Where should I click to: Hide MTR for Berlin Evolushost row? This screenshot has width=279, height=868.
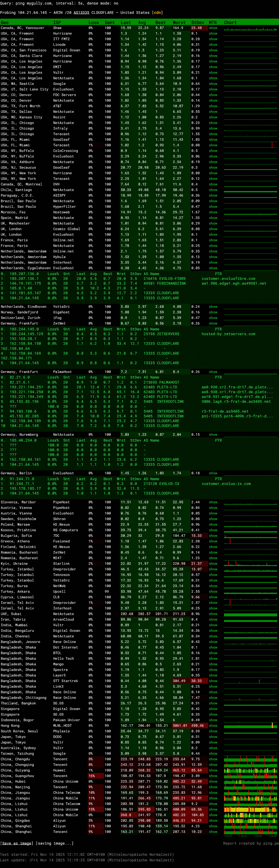point(213,473)
